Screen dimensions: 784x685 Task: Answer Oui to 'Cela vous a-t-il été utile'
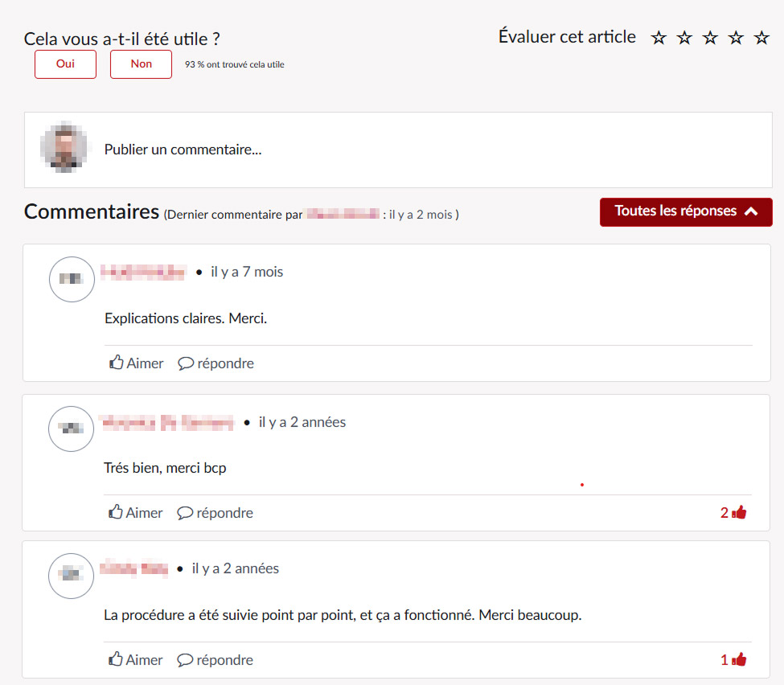pos(65,64)
